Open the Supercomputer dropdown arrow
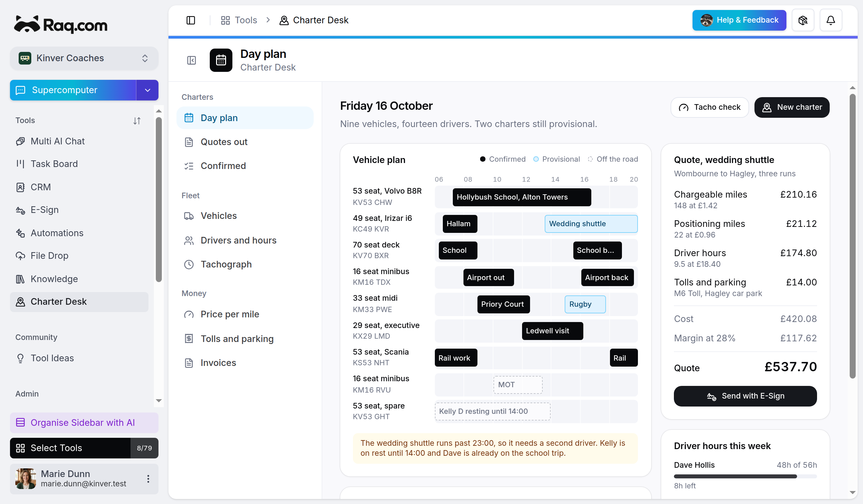 [x=147, y=90]
